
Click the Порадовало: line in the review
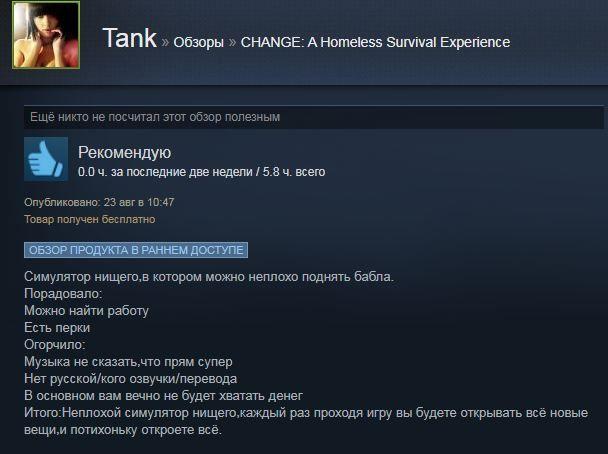[63, 294]
